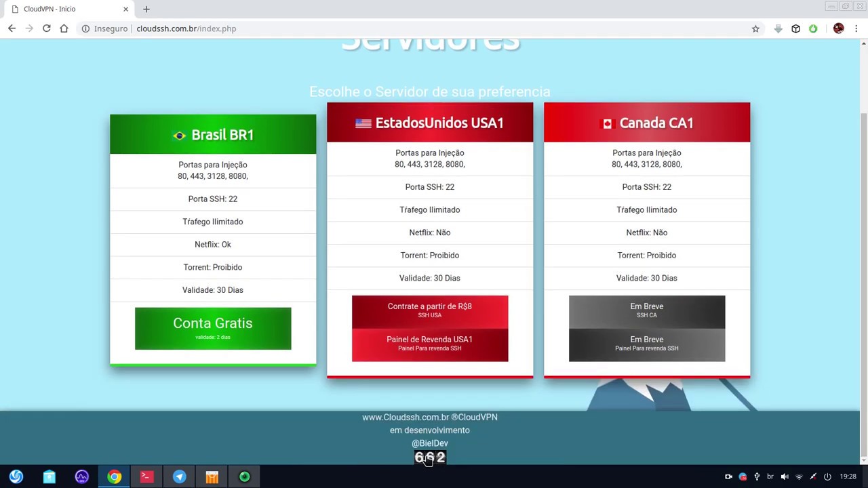Go back to the previous page
The image size is (868, 488).
pos(12,28)
